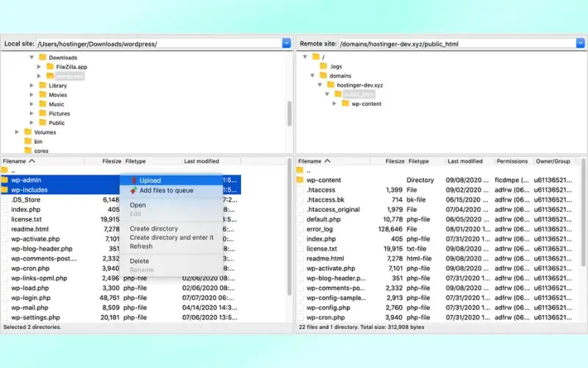Expand the Volumes tree node

click(x=17, y=132)
